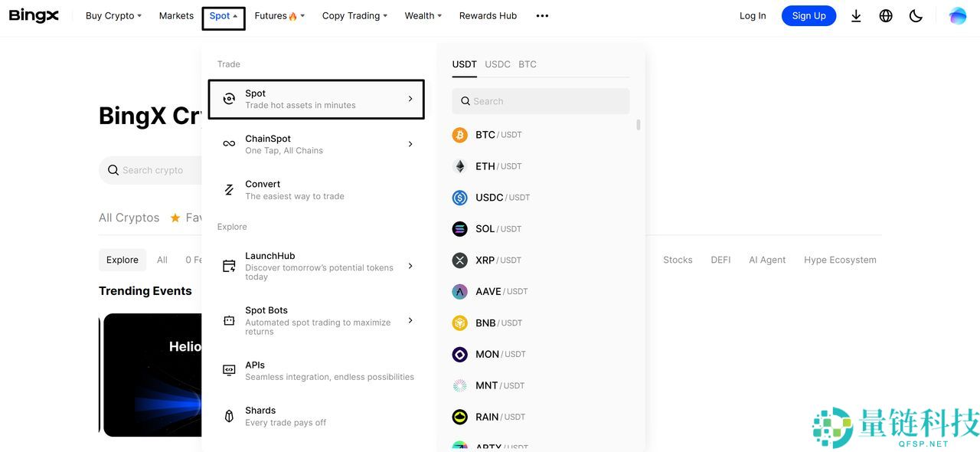Image resolution: width=980 pixels, height=452 pixels.
Task: Click the Shards icon
Action: 229,416
